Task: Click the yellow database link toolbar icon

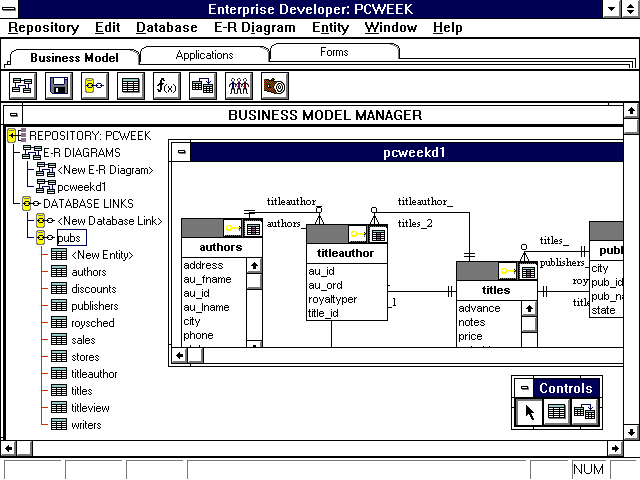Action: pyautogui.click(x=94, y=86)
